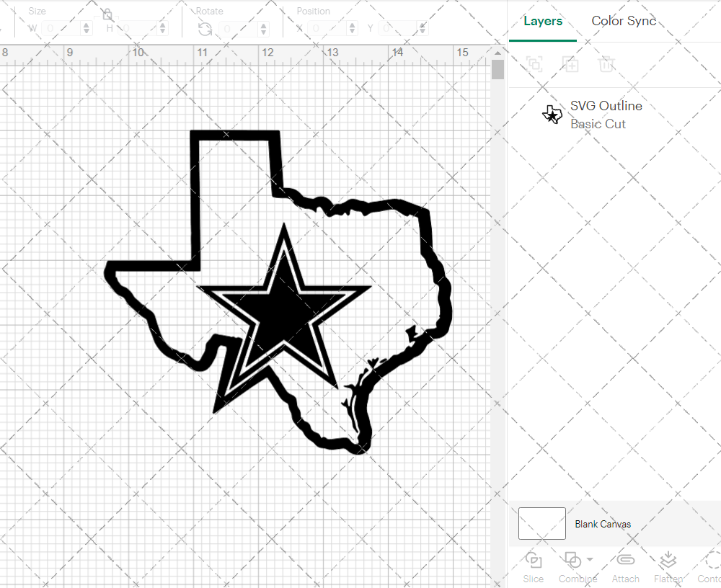Toggle the size aspect ratio lock
The height and width of the screenshot is (588, 721).
click(107, 15)
